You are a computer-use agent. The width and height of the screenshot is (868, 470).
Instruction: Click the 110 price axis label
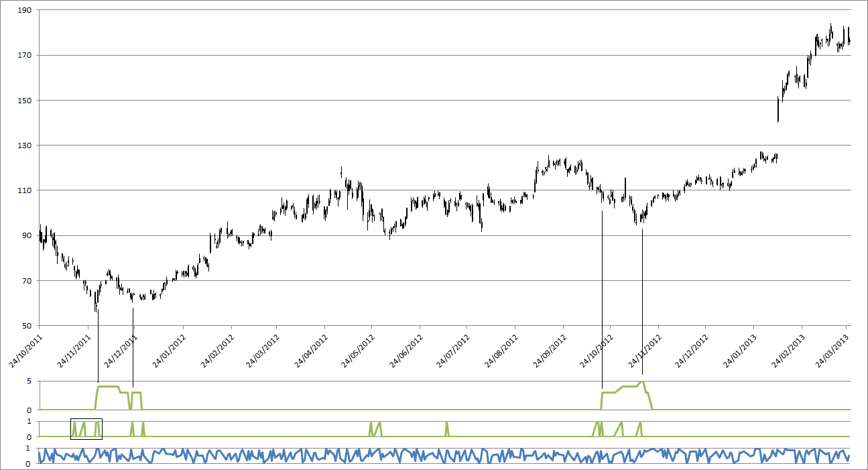[x=25, y=191]
